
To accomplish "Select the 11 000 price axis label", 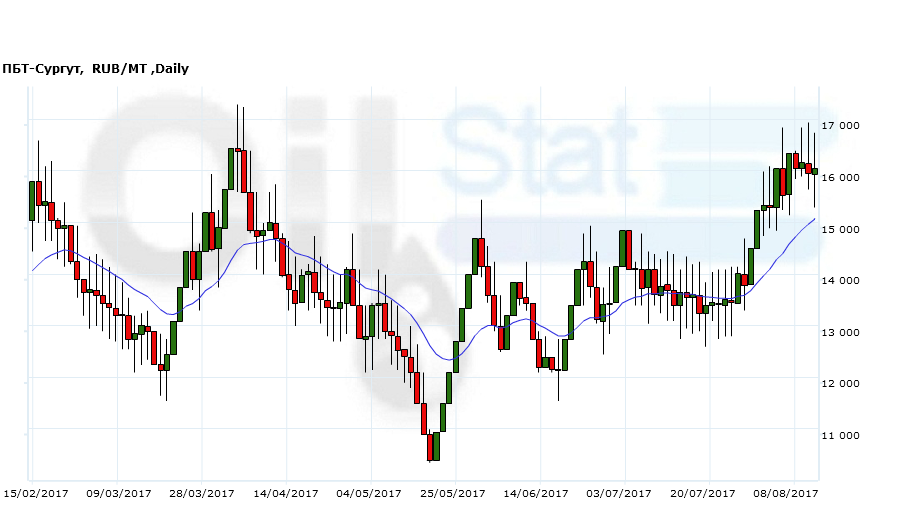I will [840, 436].
